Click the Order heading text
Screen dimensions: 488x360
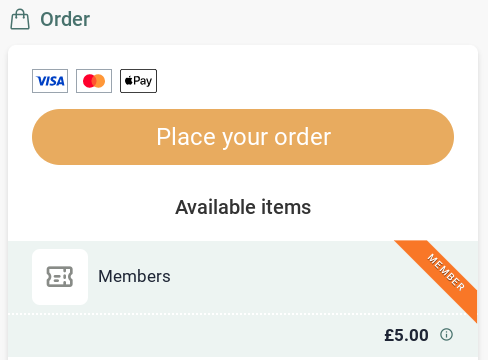click(x=65, y=19)
